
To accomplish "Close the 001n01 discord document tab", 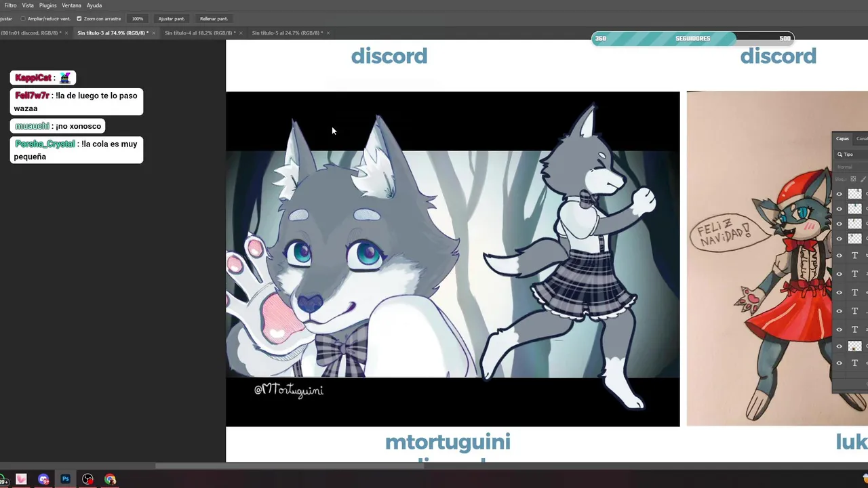I will click(66, 33).
